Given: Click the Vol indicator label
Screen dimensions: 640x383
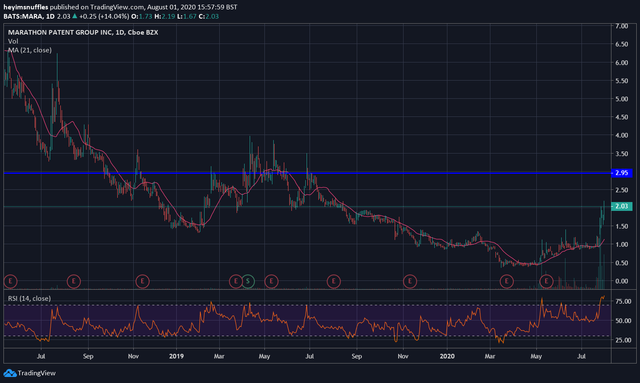Looking at the screenshot, I should pyautogui.click(x=13, y=41).
